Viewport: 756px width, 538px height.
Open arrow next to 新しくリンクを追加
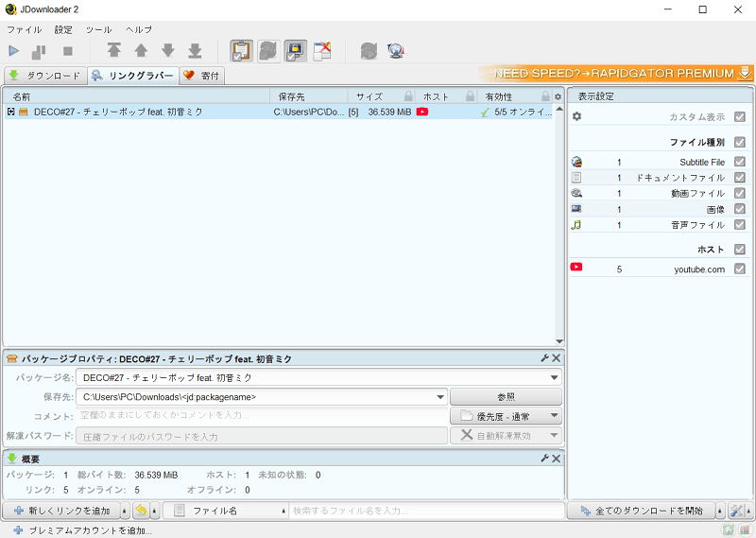click(x=125, y=511)
